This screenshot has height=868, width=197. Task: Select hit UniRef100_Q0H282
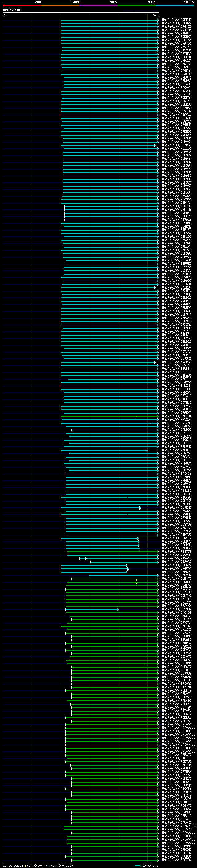click(177, 575)
